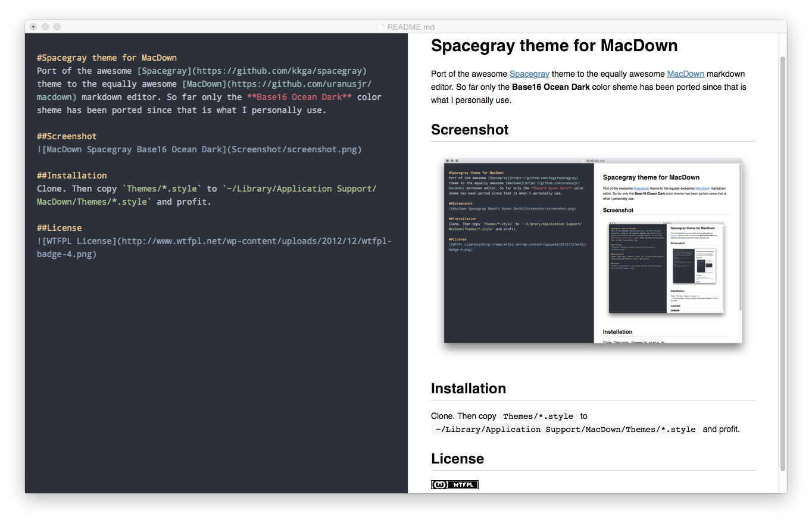This screenshot has height=523, width=812.
Task: Click the window zoom button
Action: point(57,27)
